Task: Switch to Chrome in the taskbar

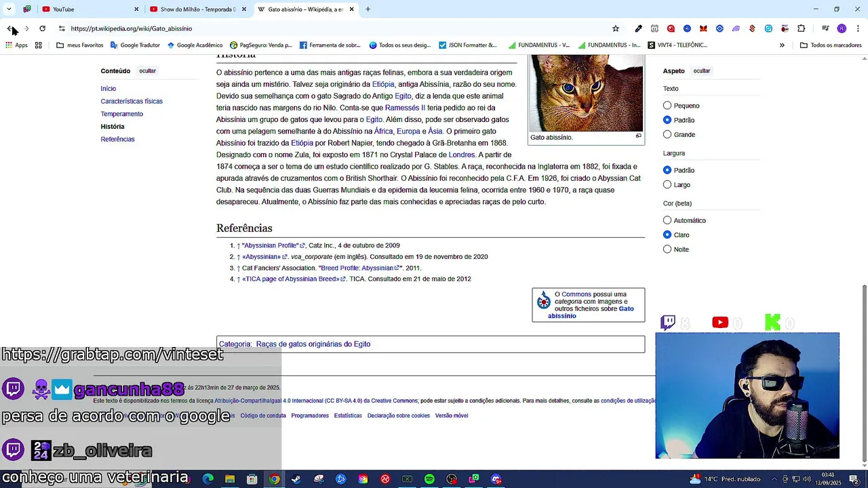Action: pyautogui.click(x=274, y=479)
